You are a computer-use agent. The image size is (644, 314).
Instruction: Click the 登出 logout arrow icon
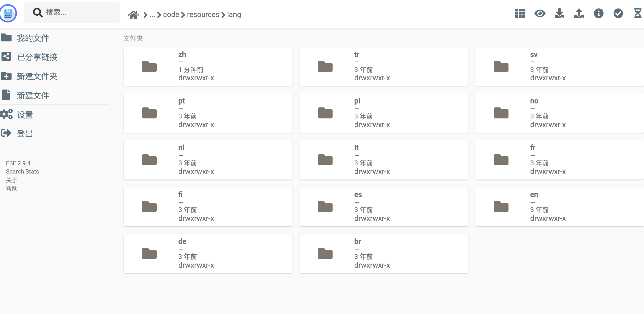(x=6, y=133)
